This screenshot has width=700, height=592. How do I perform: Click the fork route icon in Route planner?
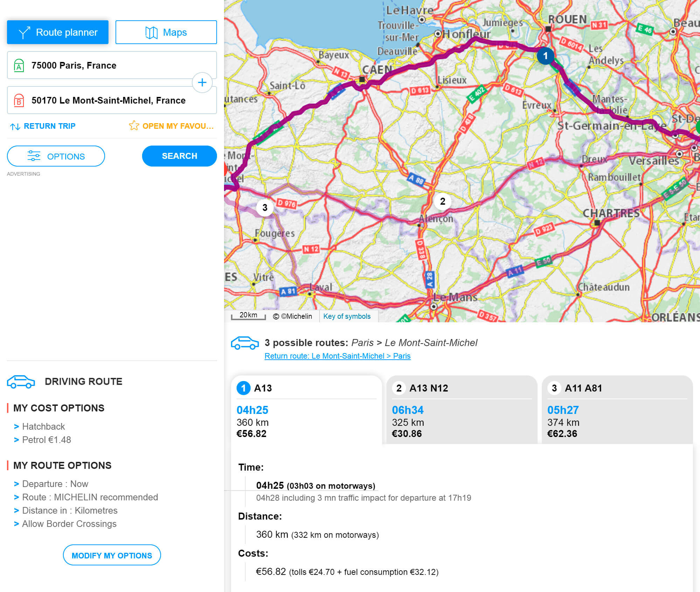[x=24, y=33]
